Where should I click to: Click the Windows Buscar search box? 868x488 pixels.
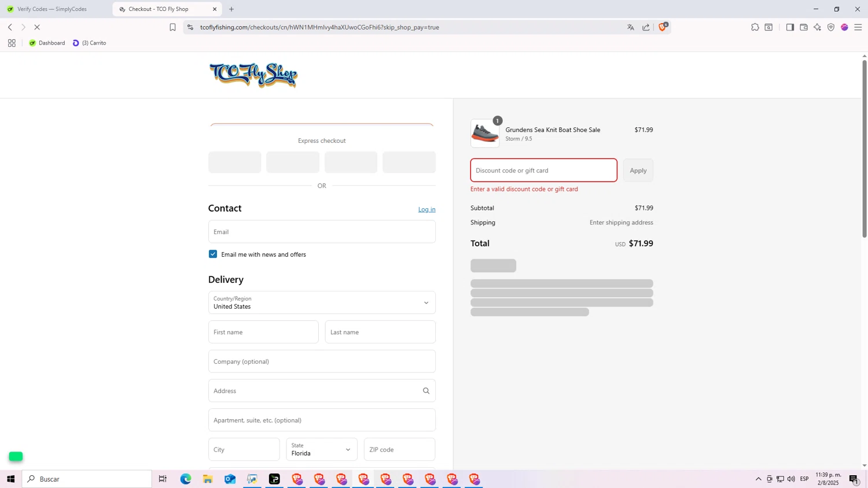tap(87, 479)
